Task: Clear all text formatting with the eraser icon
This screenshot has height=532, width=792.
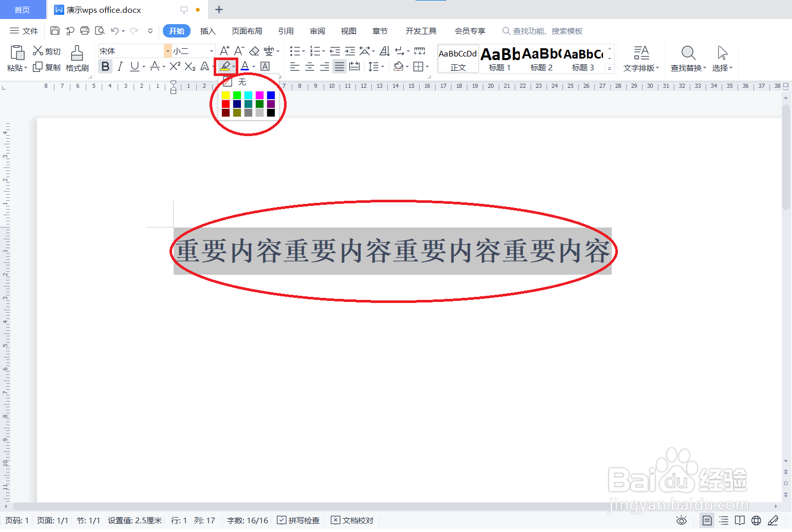Action: (254, 50)
